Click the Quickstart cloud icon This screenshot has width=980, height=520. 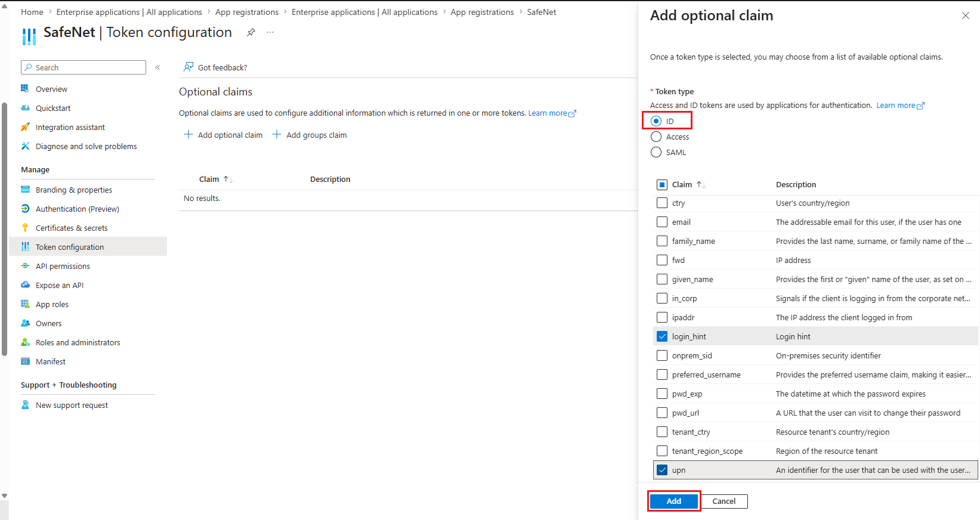click(x=25, y=108)
